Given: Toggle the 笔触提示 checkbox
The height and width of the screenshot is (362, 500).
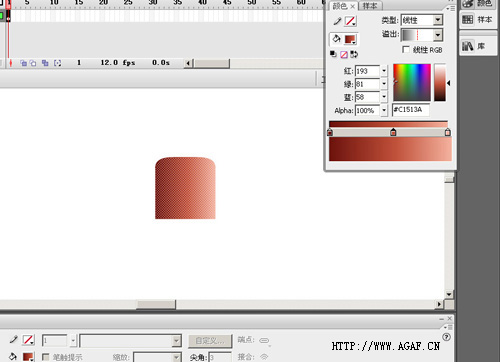Looking at the screenshot, I should [x=46, y=357].
